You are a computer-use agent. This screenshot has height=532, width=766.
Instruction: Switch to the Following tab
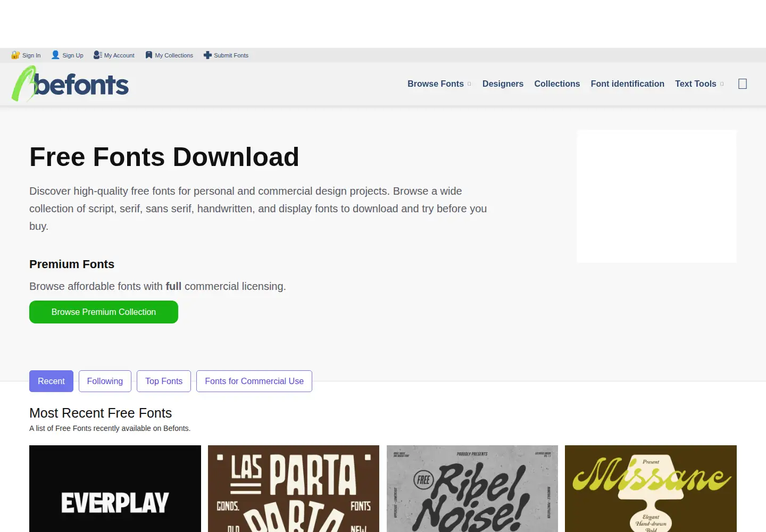point(105,381)
